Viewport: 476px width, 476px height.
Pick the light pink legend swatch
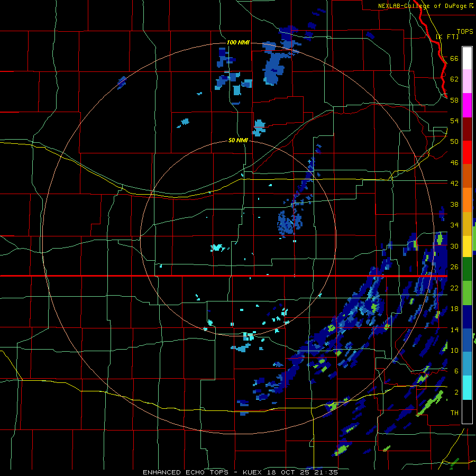467,81
